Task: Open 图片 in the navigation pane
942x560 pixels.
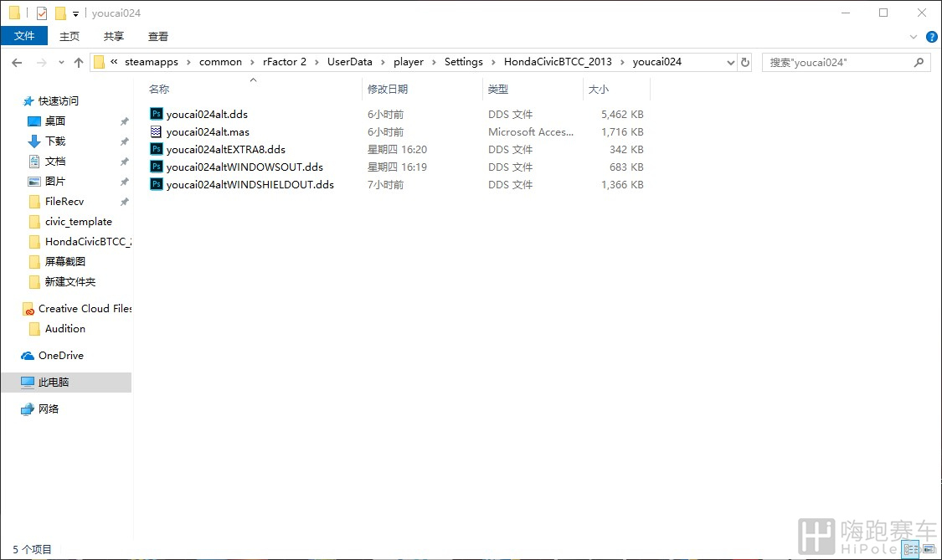Action: click(54, 182)
